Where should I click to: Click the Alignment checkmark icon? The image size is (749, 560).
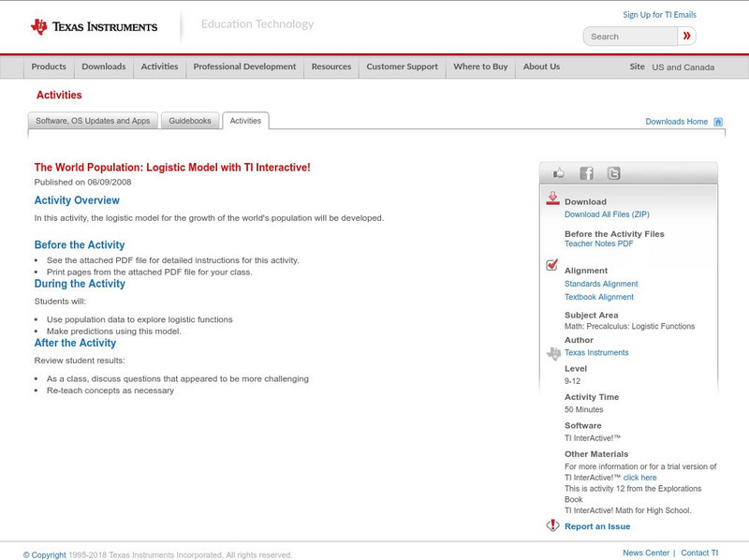coord(551,264)
